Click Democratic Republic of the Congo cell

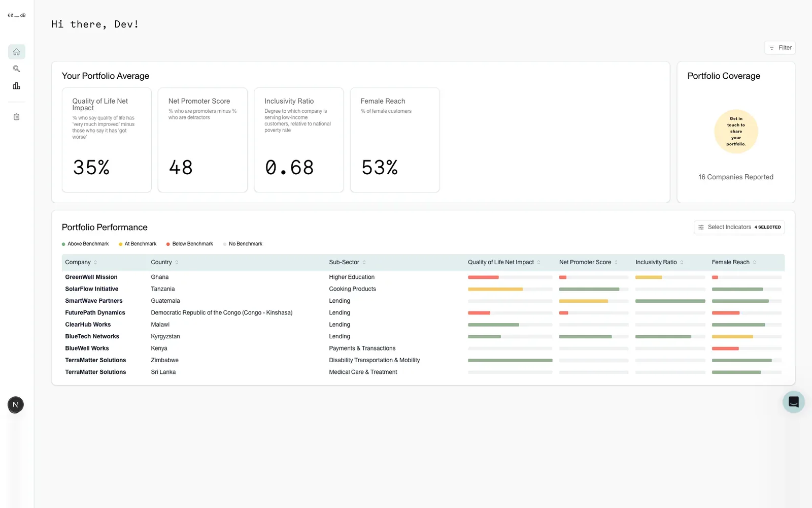click(x=222, y=313)
